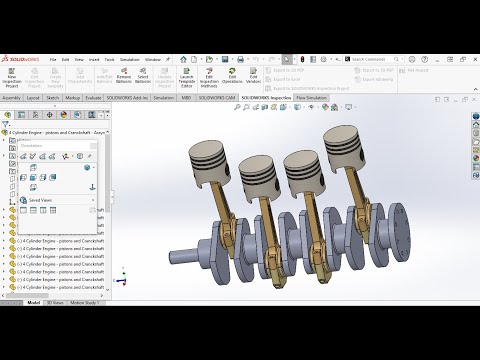The height and width of the screenshot is (360, 480).
Task: Click the Help question mark button
Action: click(x=424, y=59)
